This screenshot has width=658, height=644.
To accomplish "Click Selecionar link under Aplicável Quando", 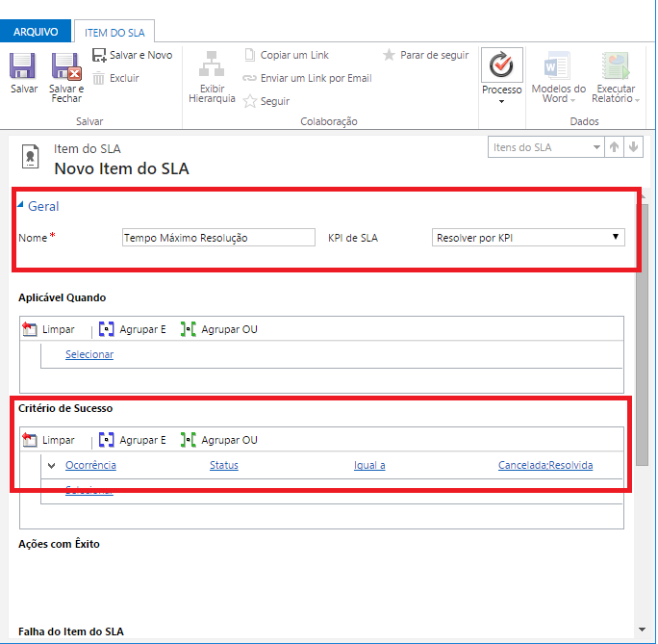I will coord(89,354).
